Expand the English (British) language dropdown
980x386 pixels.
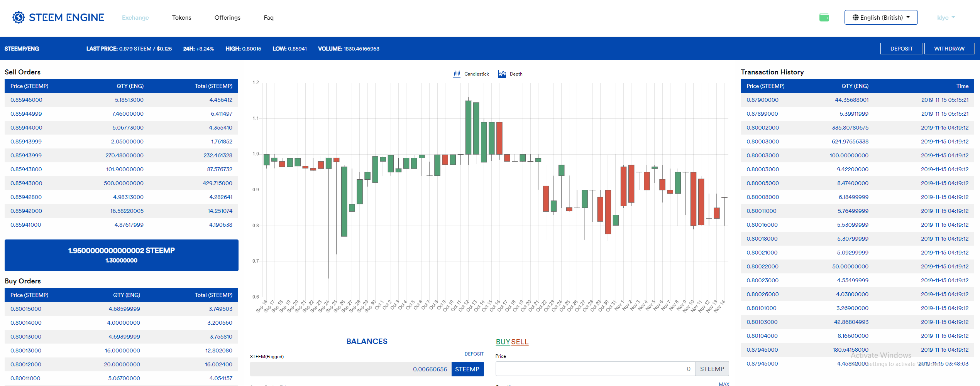881,17
